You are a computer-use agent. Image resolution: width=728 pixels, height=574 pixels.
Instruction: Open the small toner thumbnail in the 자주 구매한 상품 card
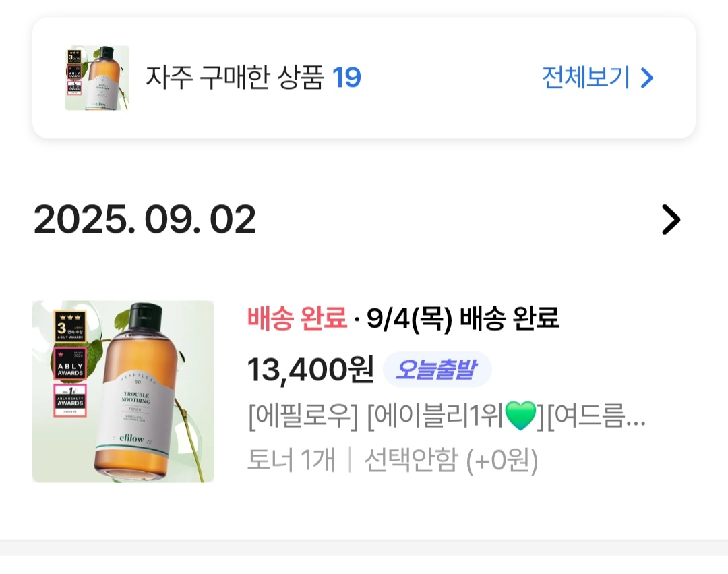coord(96,78)
